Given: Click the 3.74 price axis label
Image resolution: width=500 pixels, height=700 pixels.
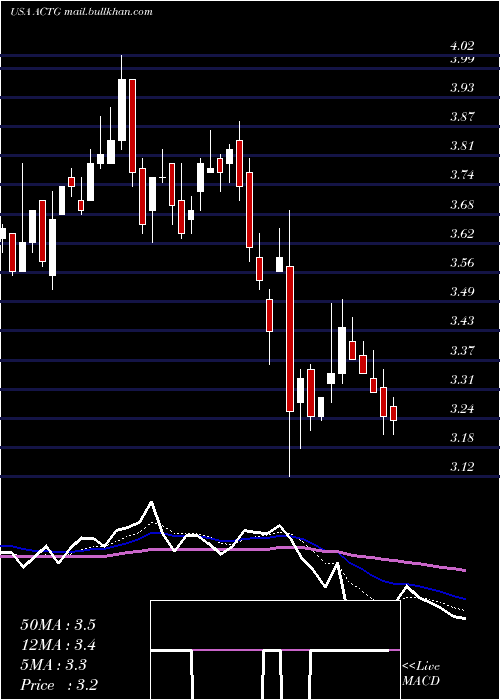Looking at the screenshot, I should click(x=462, y=175).
